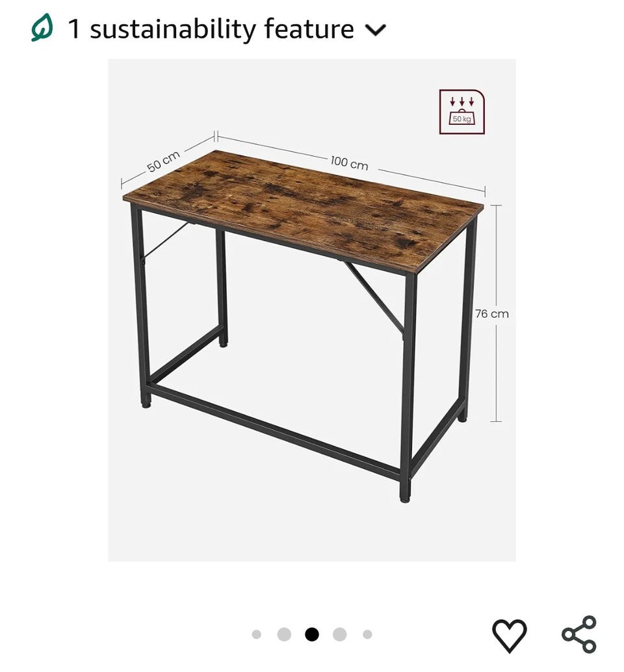
Task: Expand the sustainability feature chevron
Action: pos(376,30)
